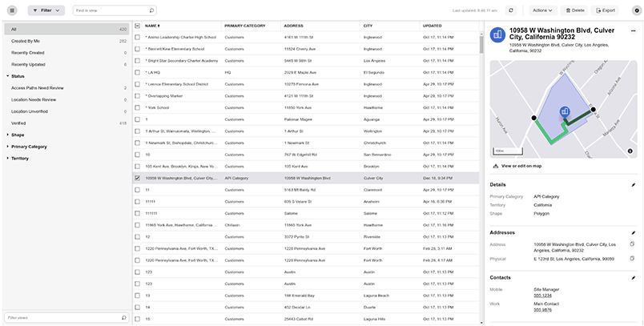Image resolution: width=644 pixels, height=326 pixels.
Task: Click the Find in view search field
Action: pyautogui.click(x=115, y=10)
